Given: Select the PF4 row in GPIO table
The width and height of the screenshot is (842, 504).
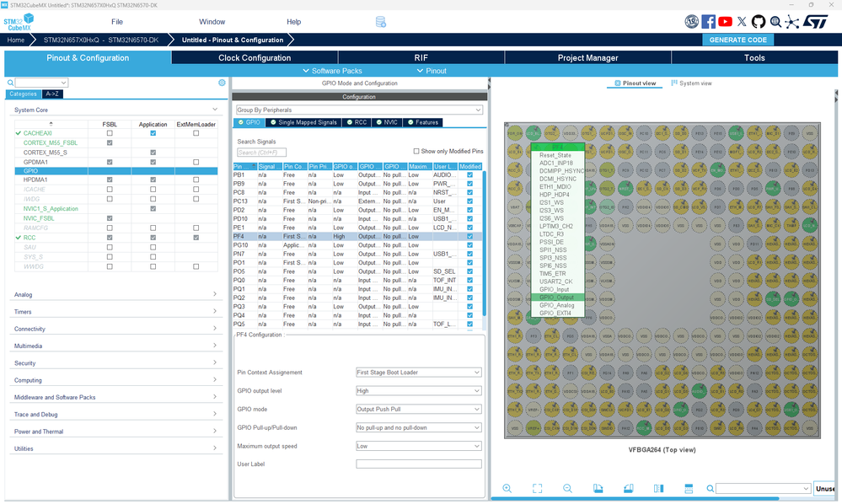Looking at the screenshot, I should click(x=357, y=236).
